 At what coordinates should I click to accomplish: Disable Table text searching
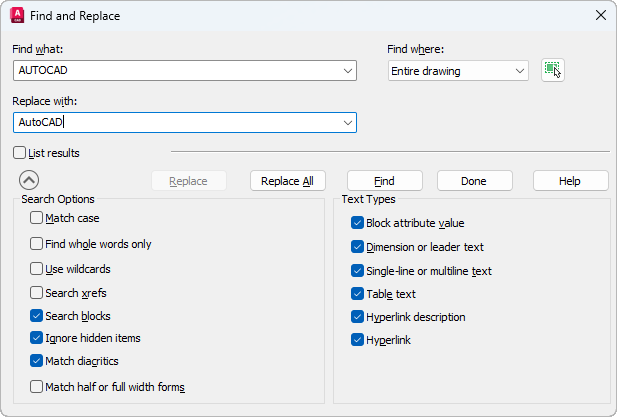click(x=358, y=294)
